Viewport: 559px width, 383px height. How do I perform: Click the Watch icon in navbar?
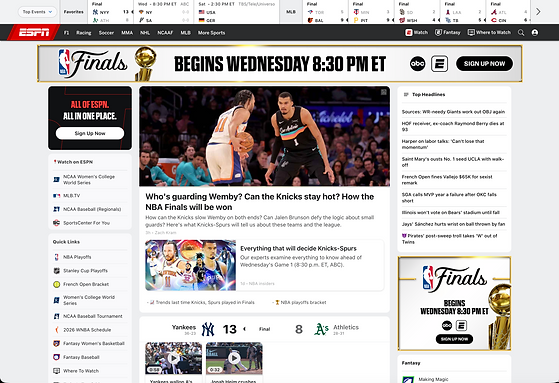(409, 32)
